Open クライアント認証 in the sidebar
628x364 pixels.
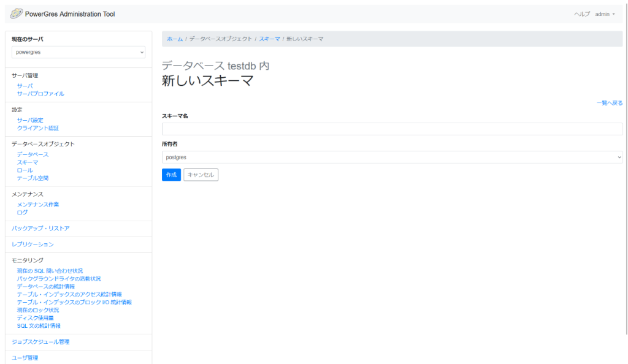pos(37,129)
